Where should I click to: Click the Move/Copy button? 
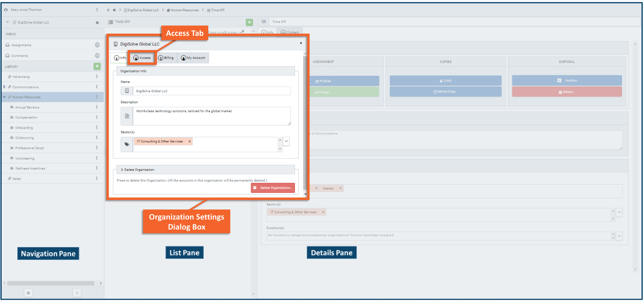[446, 92]
